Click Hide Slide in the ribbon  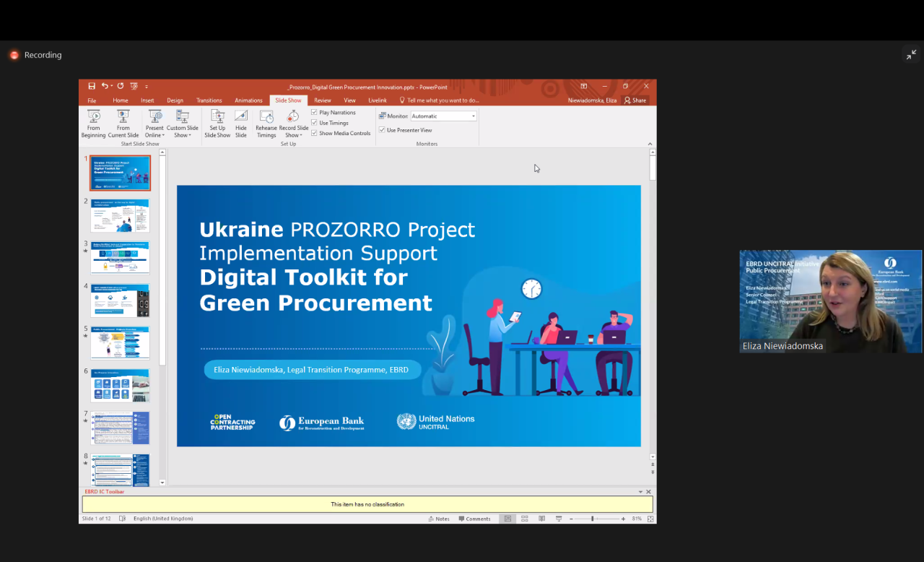241,124
